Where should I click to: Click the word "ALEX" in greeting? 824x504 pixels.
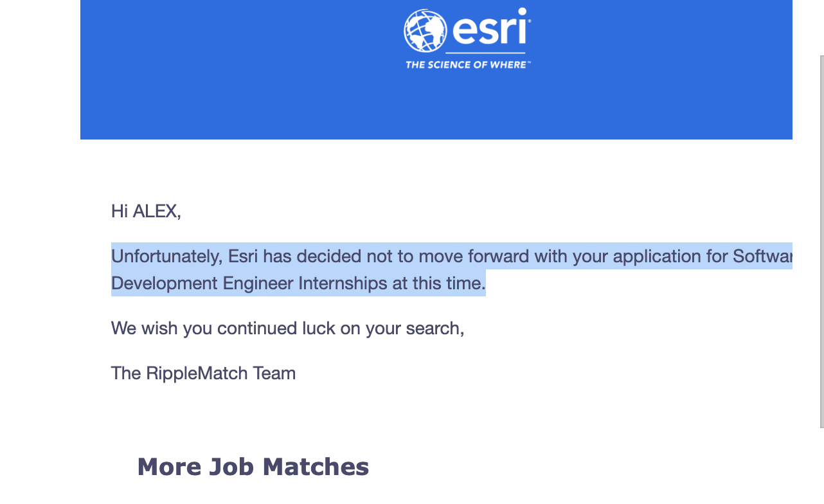(x=155, y=211)
